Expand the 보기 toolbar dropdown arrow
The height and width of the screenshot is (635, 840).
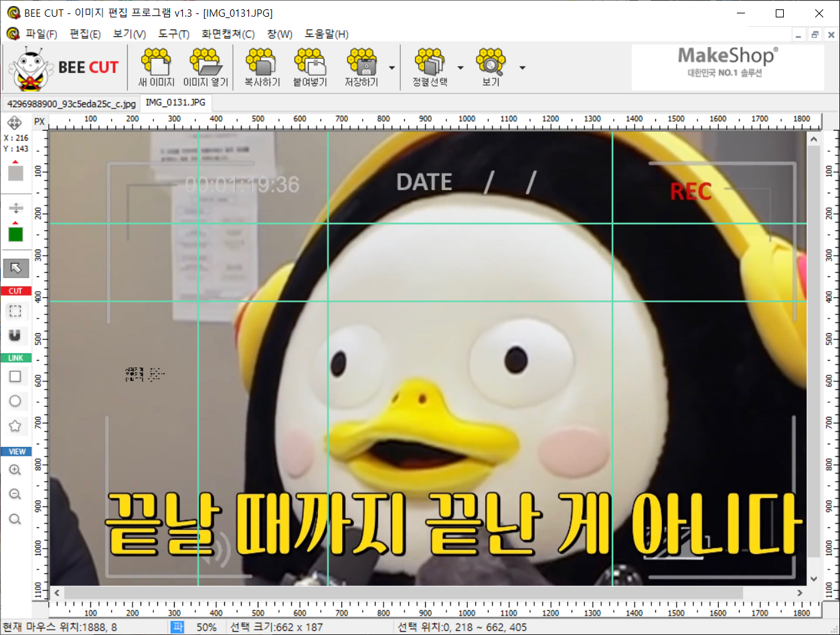[x=522, y=68]
